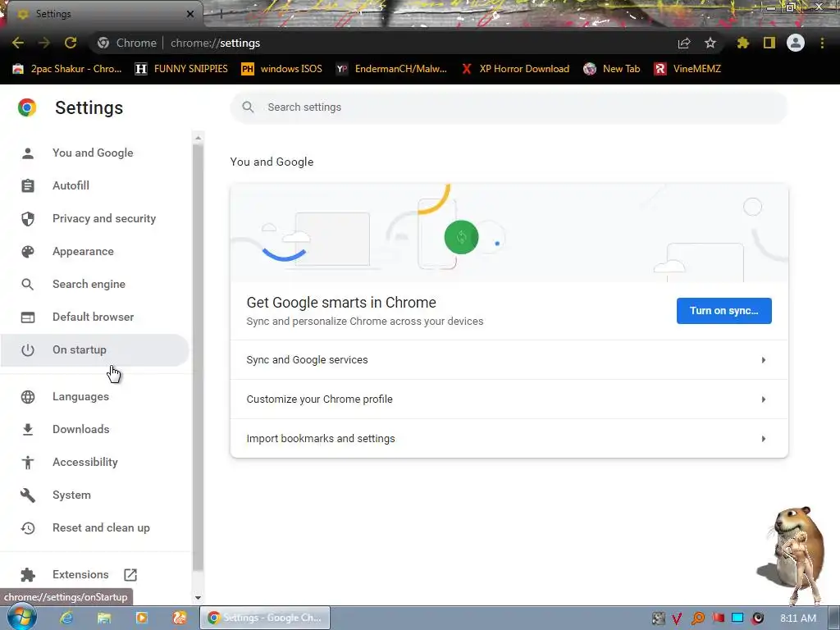Open the orange taskbar app icon
The width and height of the screenshot is (840, 630).
[x=180, y=618]
